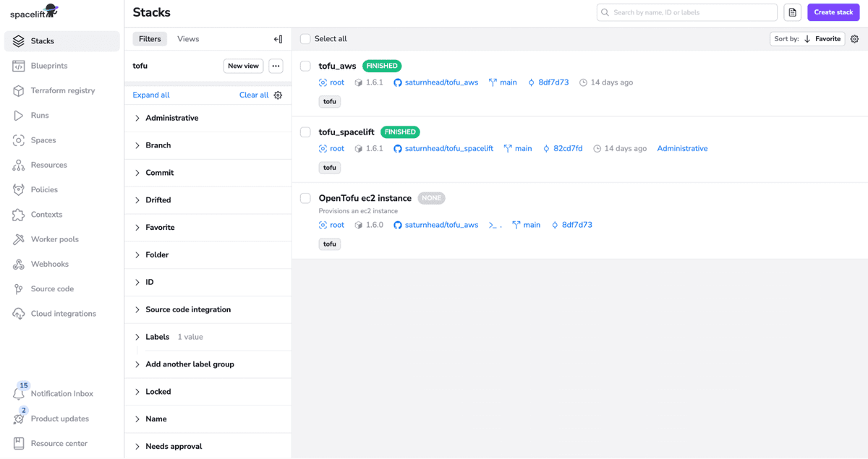Expand the Administrative filter group

[x=172, y=118]
